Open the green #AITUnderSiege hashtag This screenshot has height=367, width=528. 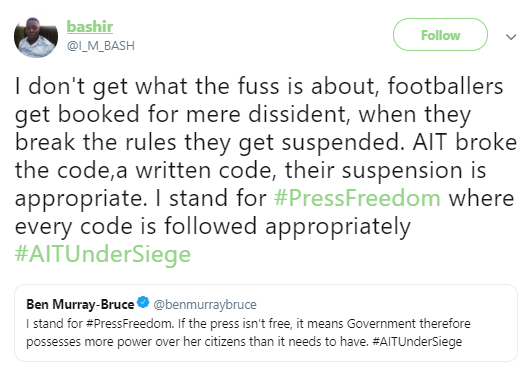click(x=103, y=254)
